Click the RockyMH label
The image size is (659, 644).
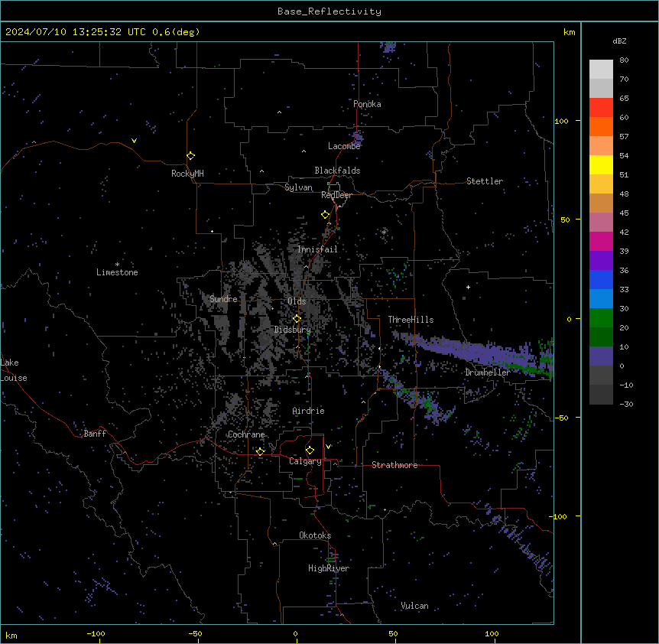tap(187, 174)
